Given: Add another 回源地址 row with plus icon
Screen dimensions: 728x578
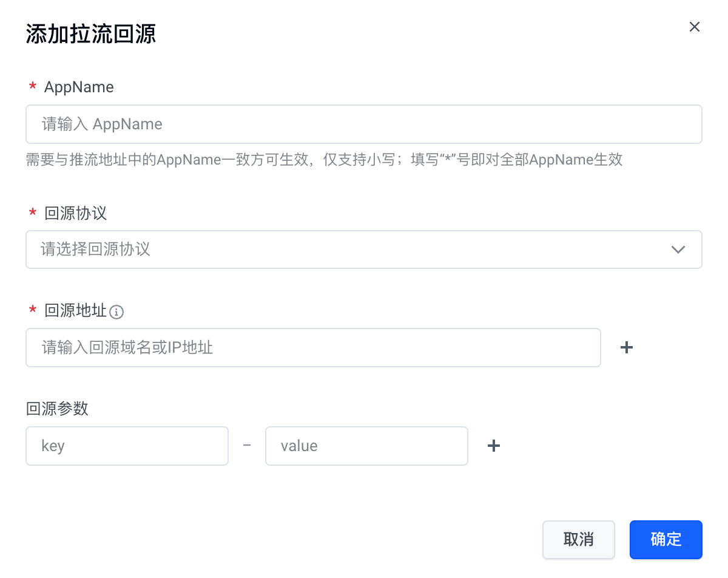Looking at the screenshot, I should (x=627, y=347).
